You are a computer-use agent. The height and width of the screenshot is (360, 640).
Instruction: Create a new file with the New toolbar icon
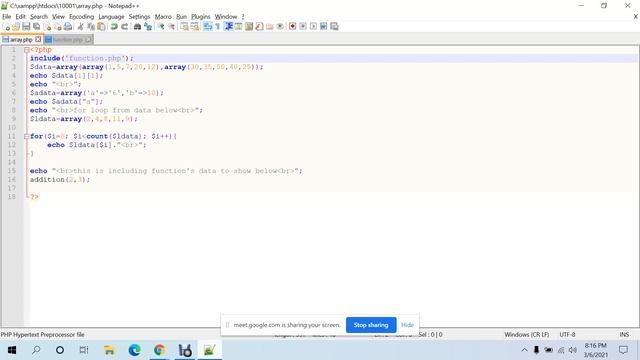click(7, 27)
